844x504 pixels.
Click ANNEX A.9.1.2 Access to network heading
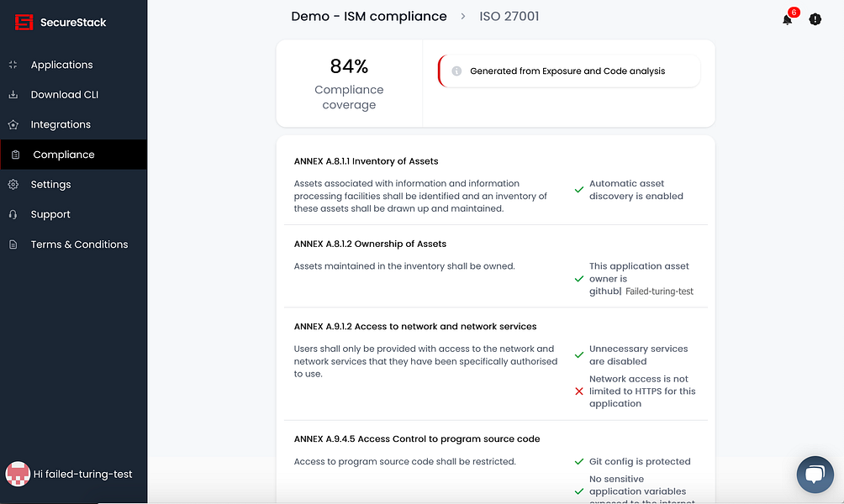(x=415, y=327)
